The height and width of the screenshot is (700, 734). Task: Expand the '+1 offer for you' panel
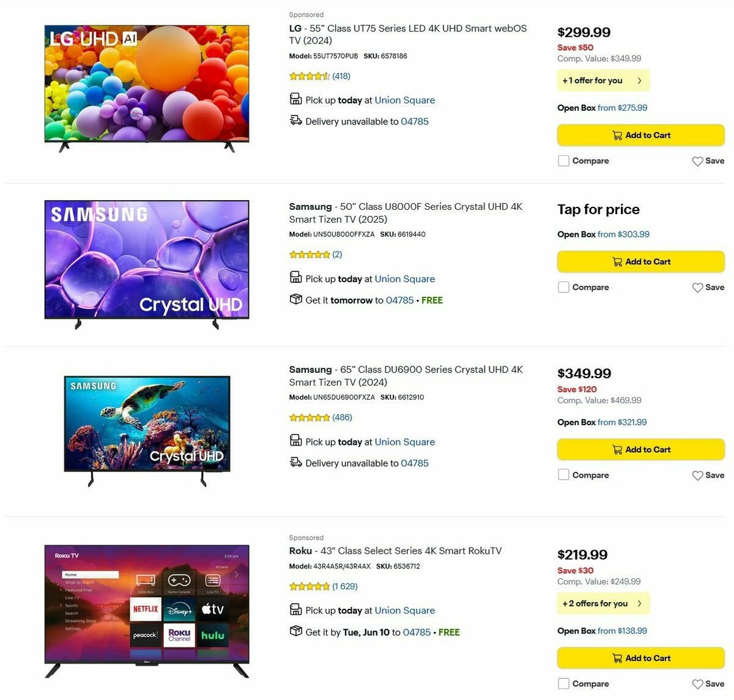point(603,80)
